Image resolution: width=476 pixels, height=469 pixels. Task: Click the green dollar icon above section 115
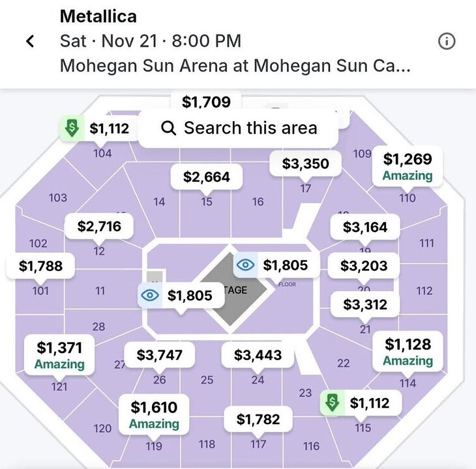click(x=332, y=403)
